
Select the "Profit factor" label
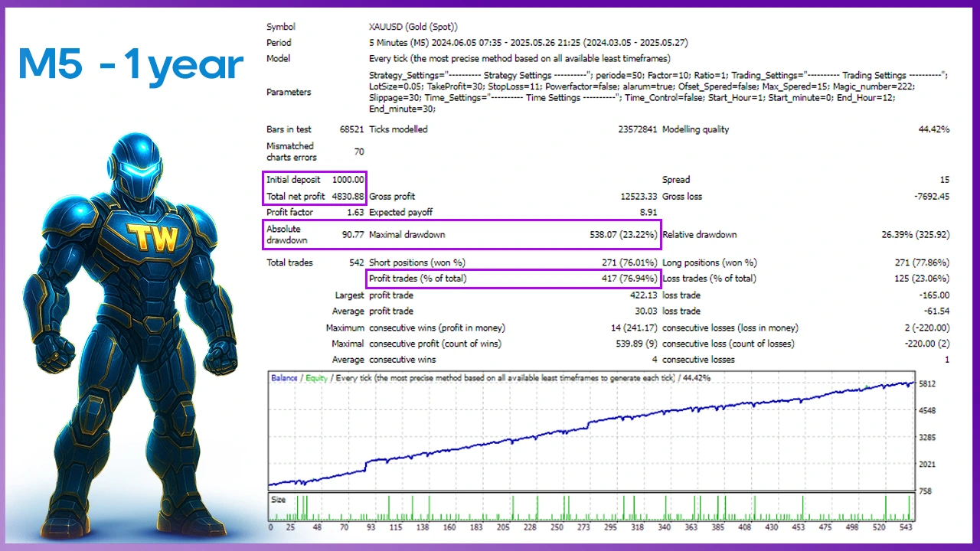pos(289,212)
